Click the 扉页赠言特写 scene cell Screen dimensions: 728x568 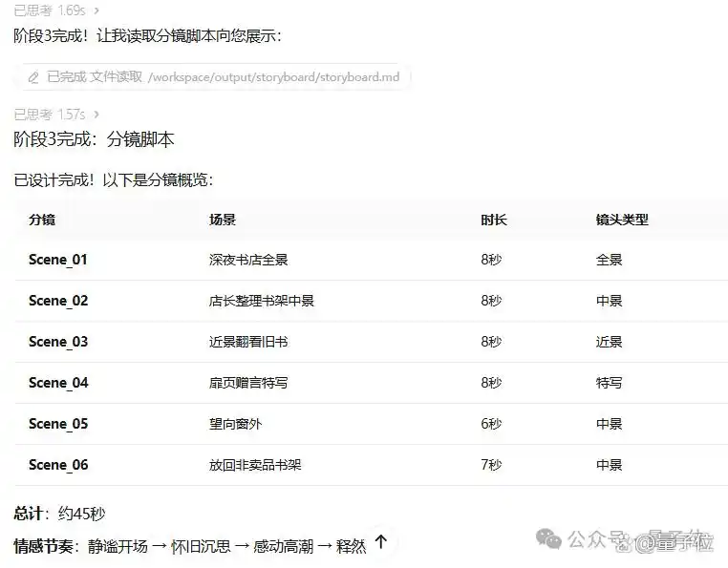click(248, 383)
